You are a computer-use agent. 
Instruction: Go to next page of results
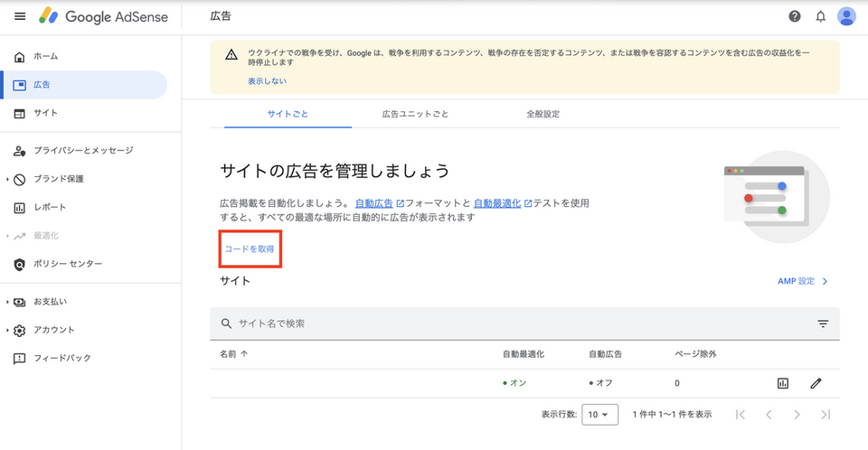pyautogui.click(x=797, y=415)
